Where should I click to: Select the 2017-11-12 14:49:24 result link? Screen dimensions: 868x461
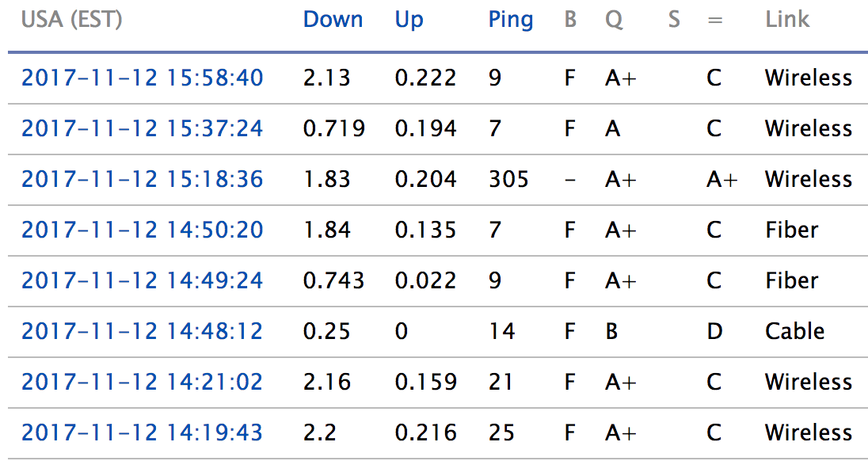pos(142,280)
